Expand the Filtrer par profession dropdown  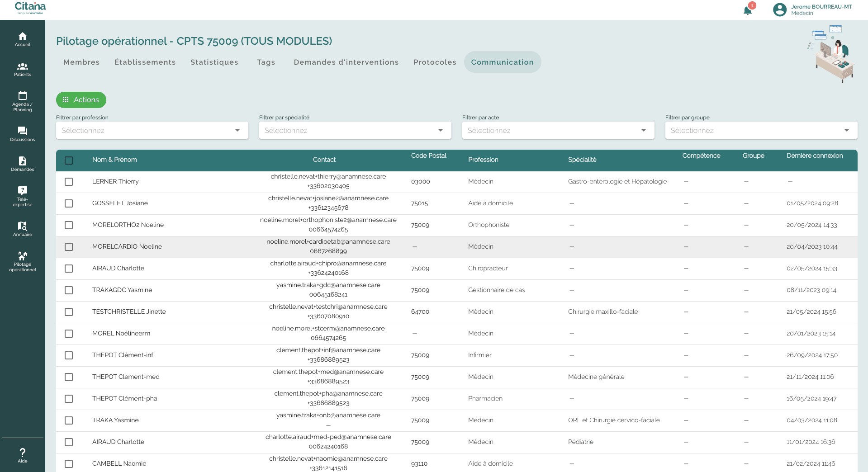coord(152,131)
